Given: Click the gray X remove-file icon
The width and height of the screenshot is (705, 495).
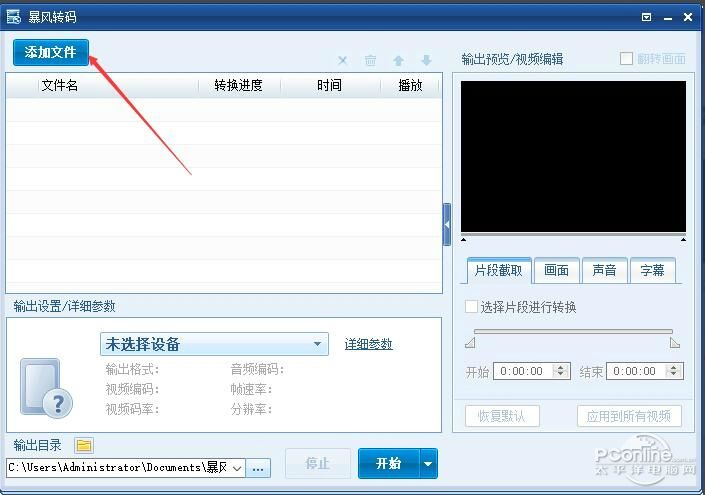Looking at the screenshot, I should [343, 60].
